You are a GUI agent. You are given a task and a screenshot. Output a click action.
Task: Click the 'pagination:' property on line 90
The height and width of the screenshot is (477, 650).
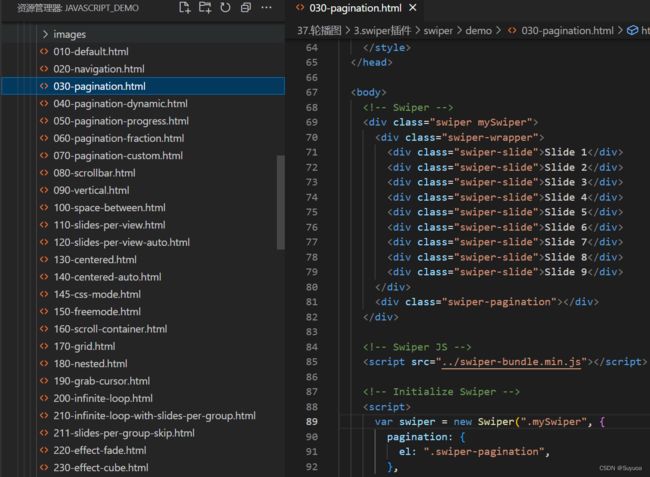(x=420, y=437)
